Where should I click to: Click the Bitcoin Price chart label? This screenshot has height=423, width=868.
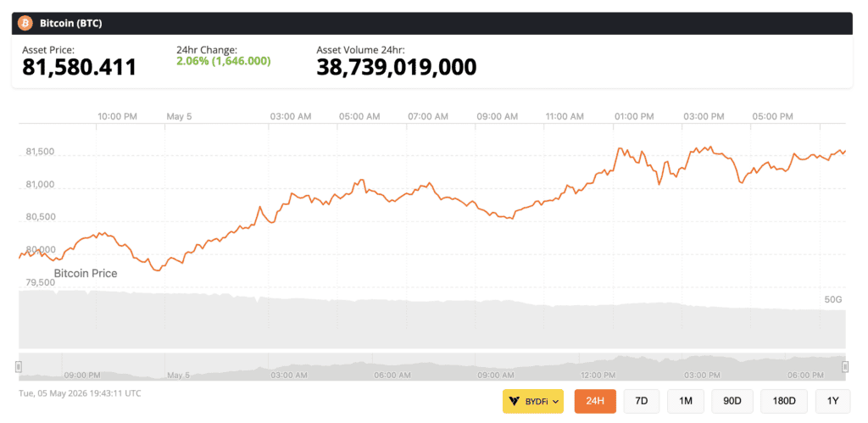(x=86, y=274)
